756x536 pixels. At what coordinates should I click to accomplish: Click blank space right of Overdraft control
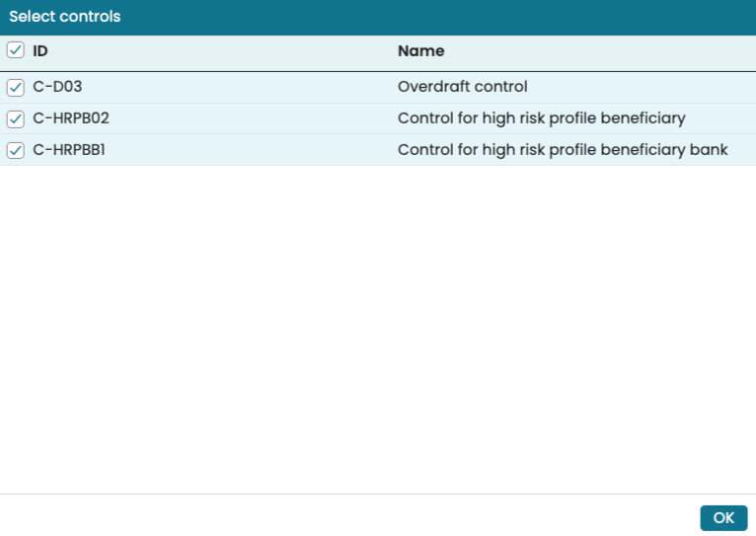pyautogui.click(x=642, y=87)
